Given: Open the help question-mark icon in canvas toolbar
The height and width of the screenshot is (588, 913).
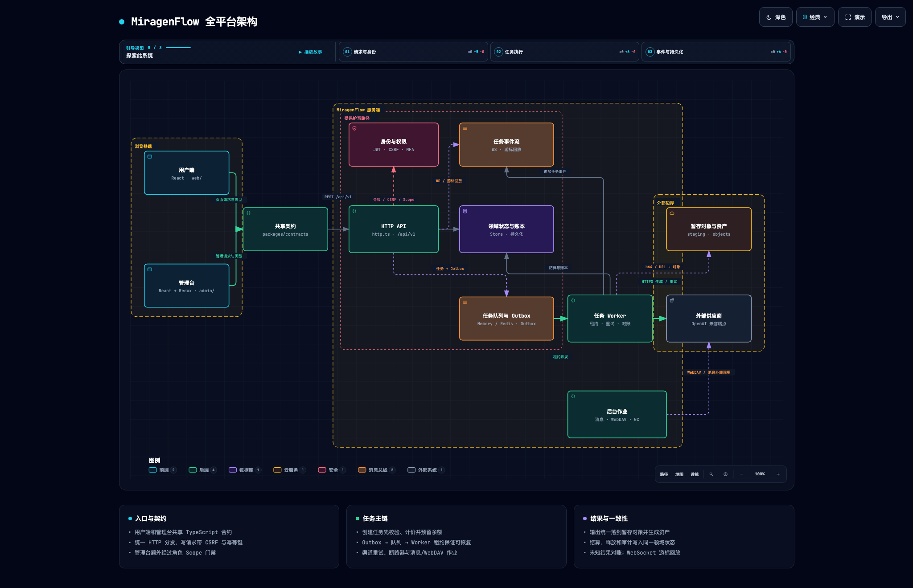Looking at the screenshot, I should tap(725, 474).
